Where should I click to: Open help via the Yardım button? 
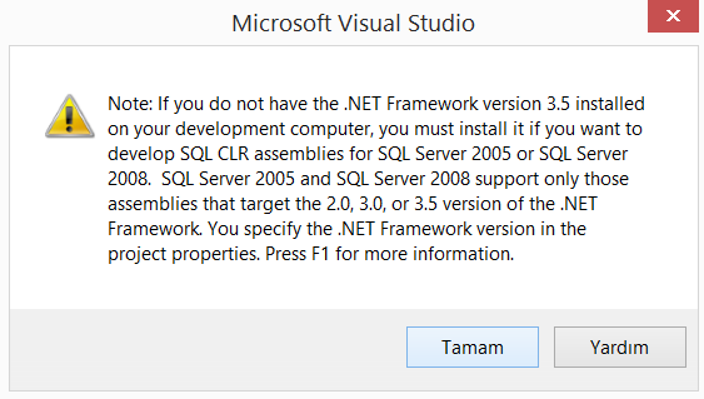[620, 347]
